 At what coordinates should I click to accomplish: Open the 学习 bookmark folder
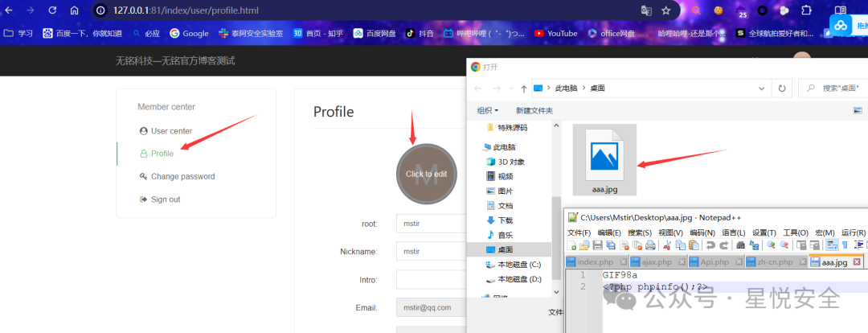[18, 33]
